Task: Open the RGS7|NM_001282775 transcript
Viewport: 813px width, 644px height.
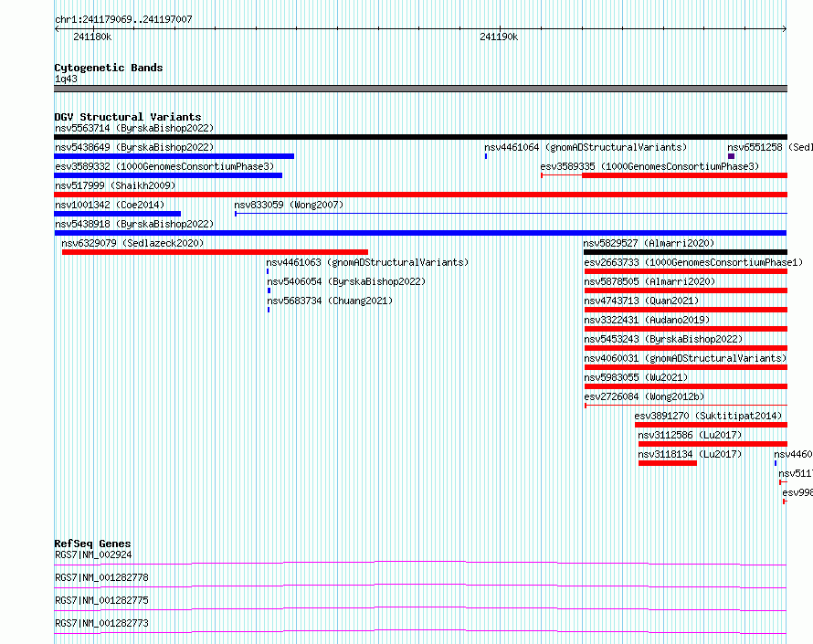Action: (101, 600)
